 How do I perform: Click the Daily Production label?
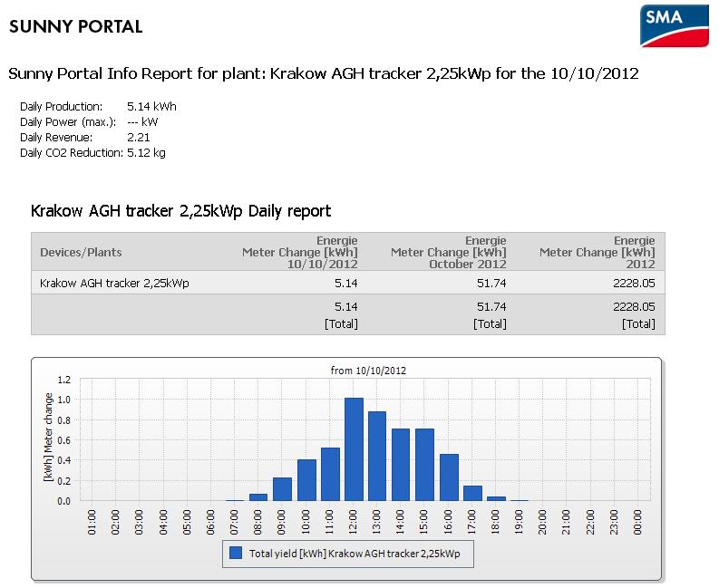click(x=62, y=106)
